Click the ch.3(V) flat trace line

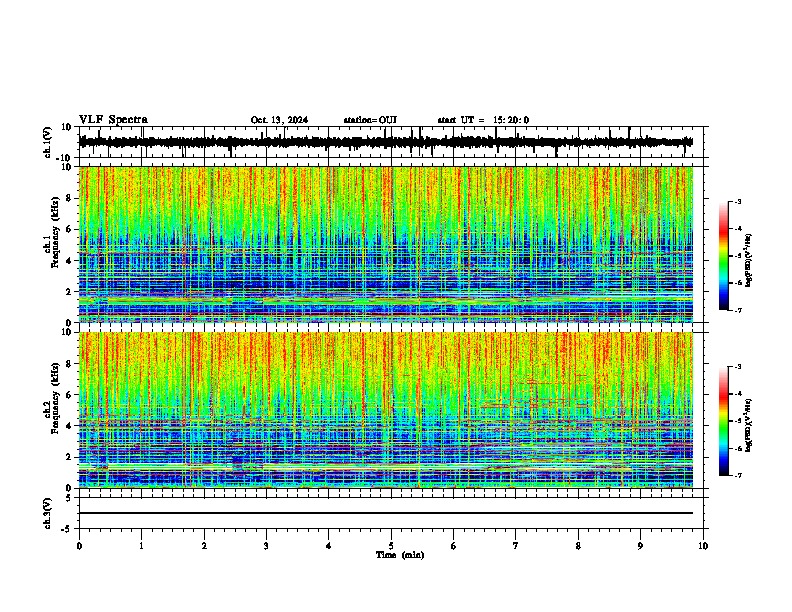tap(385, 513)
